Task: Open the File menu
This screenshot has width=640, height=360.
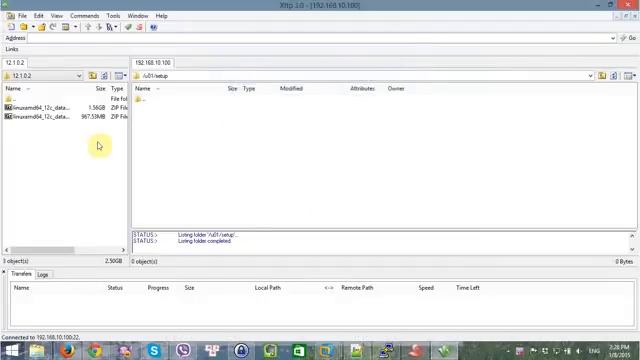Action: pyautogui.click(x=22, y=16)
